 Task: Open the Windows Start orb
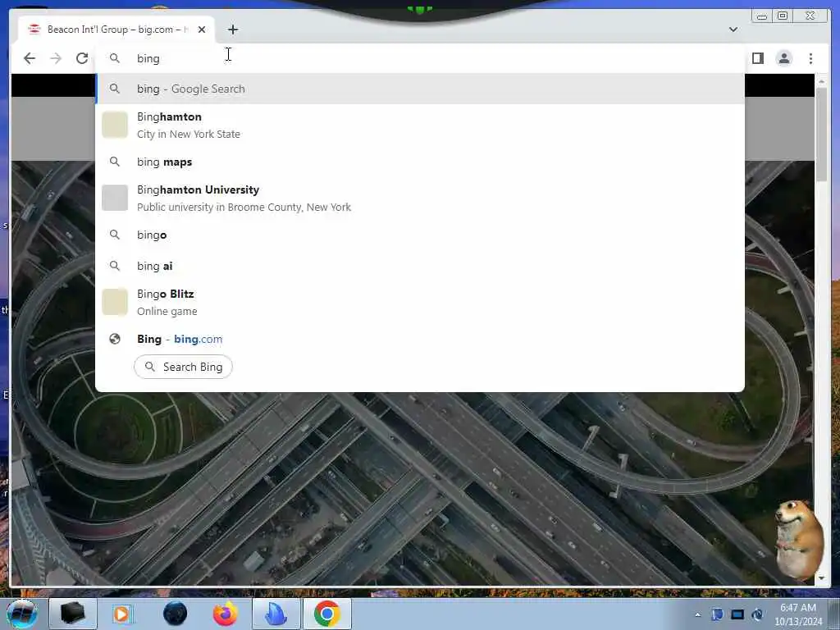point(22,614)
